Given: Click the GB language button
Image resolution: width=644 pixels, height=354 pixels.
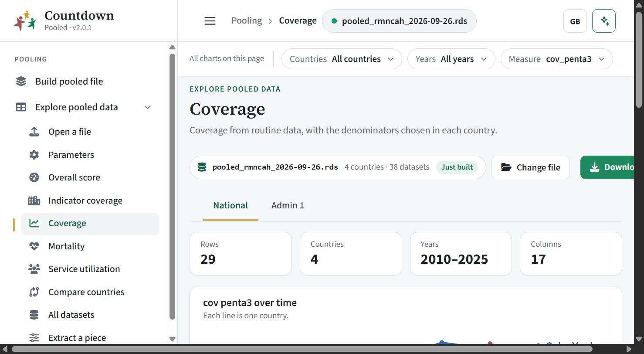Looking at the screenshot, I should click(575, 21).
